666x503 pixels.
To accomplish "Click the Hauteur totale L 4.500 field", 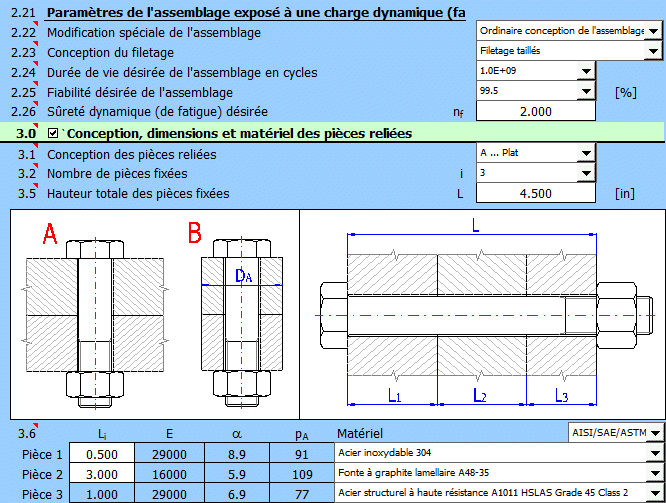I will point(536,193).
